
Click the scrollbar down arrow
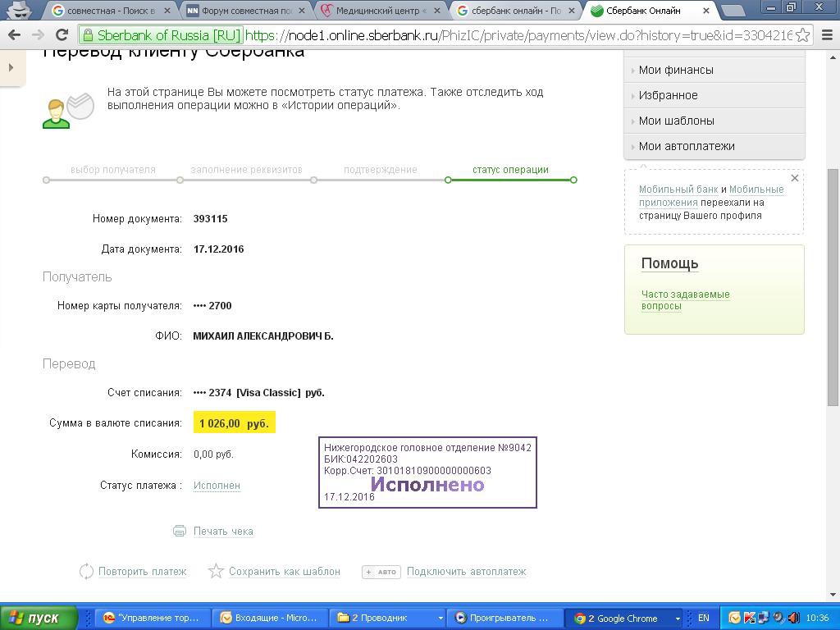(833, 595)
